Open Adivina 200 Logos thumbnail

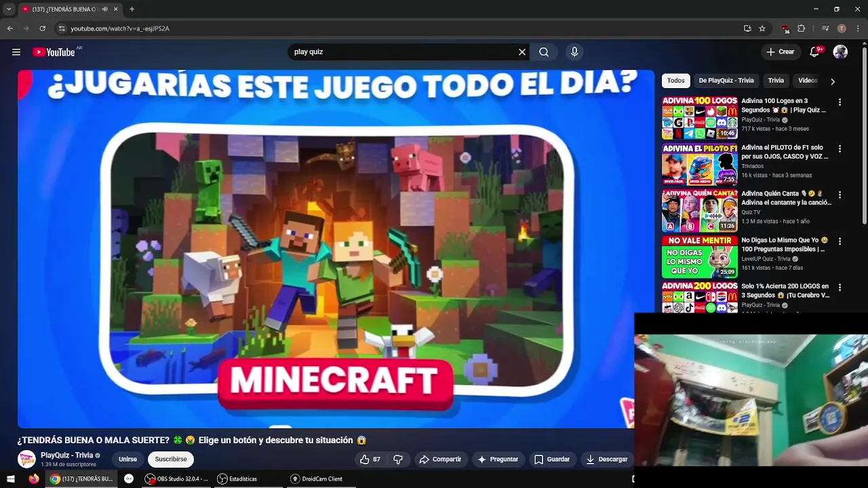pyautogui.click(x=700, y=298)
